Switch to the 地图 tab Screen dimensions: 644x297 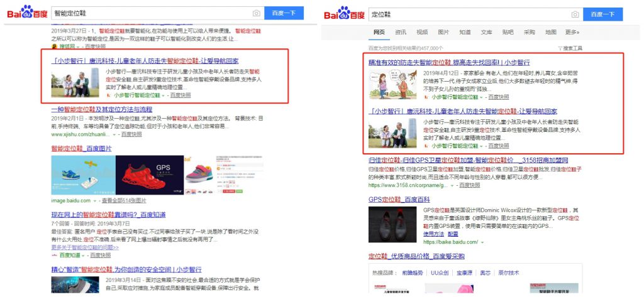[551, 33]
